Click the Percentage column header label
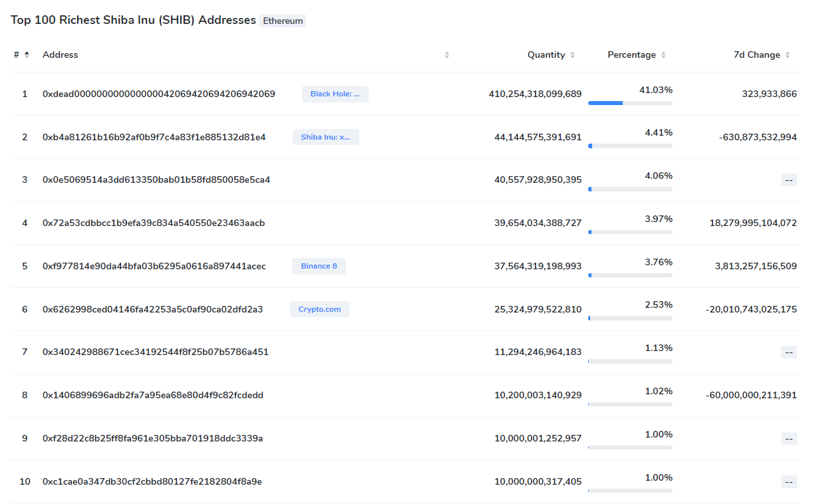The image size is (823, 504). 631,55
